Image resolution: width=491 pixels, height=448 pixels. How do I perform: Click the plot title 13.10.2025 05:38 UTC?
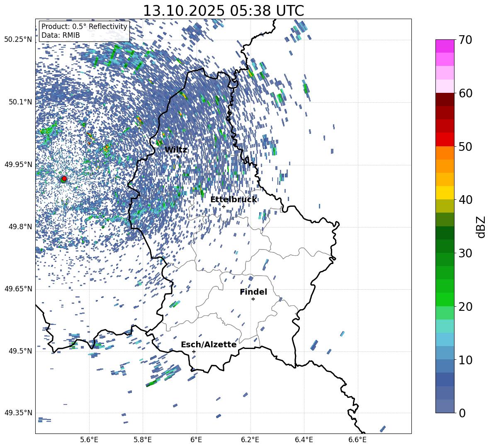[223, 11]
